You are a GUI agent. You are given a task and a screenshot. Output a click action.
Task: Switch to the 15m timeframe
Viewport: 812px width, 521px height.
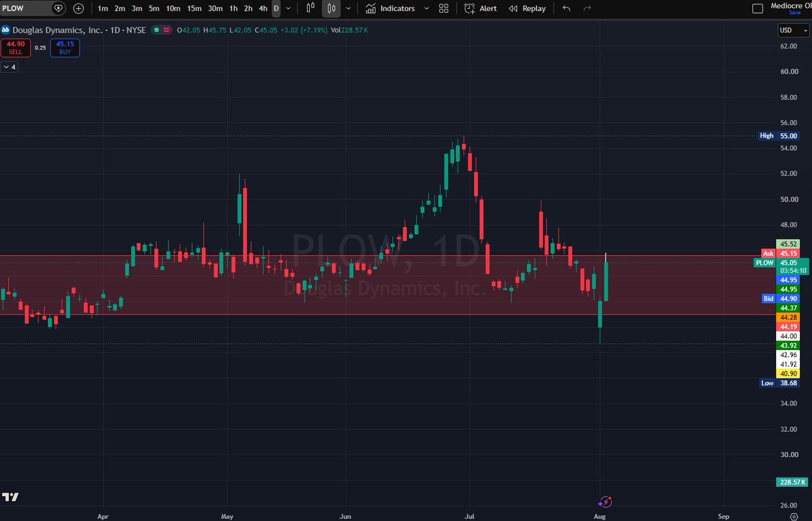194,8
